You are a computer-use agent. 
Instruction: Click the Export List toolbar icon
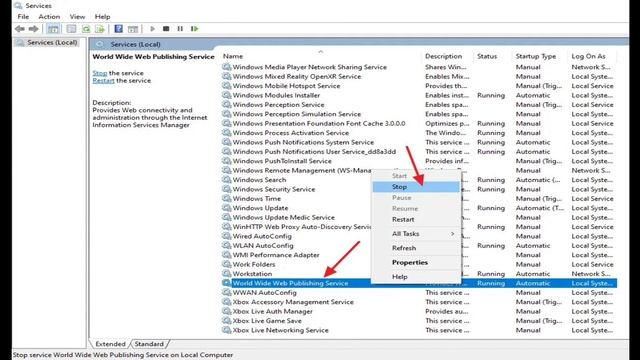click(100, 29)
